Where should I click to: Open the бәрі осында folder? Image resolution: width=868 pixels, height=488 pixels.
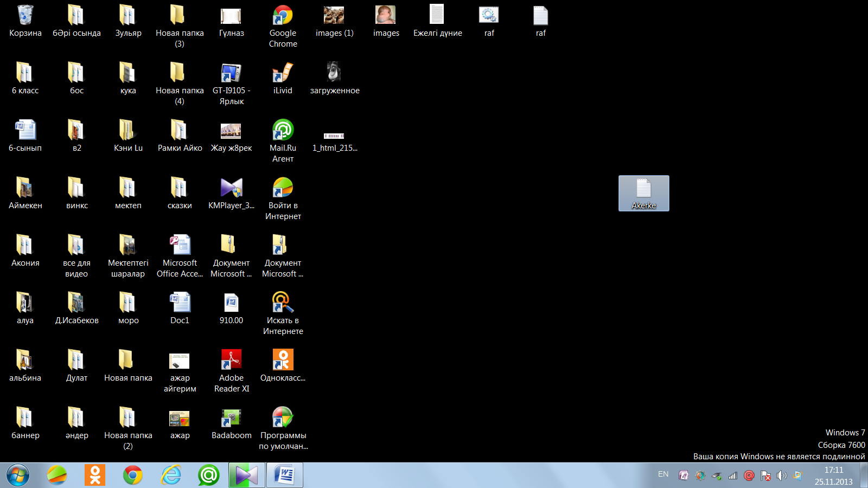[76, 22]
